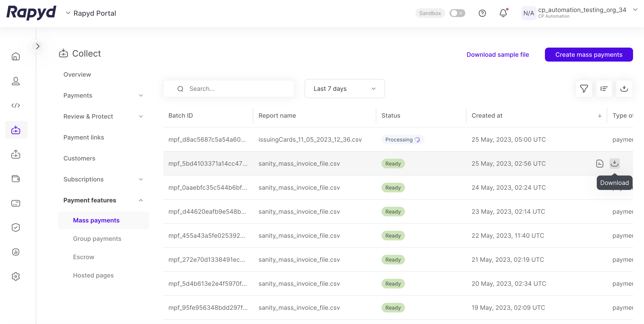Open the column settings list icon

[604, 89]
